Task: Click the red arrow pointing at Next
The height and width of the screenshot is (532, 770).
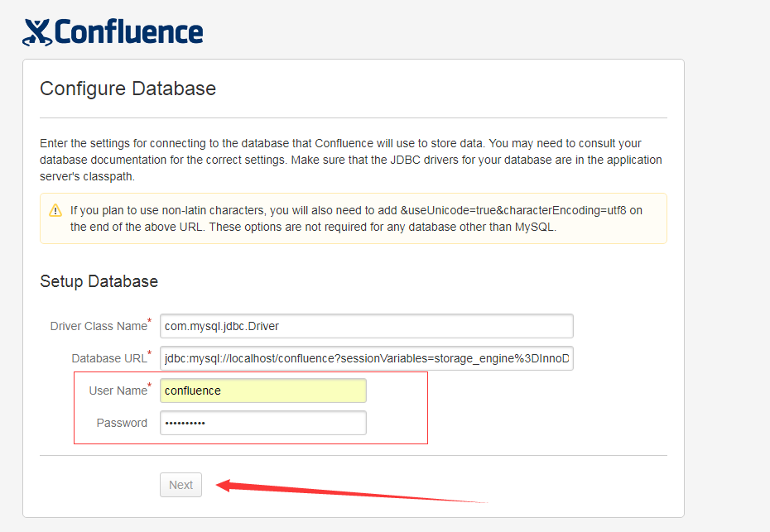Action: [351, 491]
